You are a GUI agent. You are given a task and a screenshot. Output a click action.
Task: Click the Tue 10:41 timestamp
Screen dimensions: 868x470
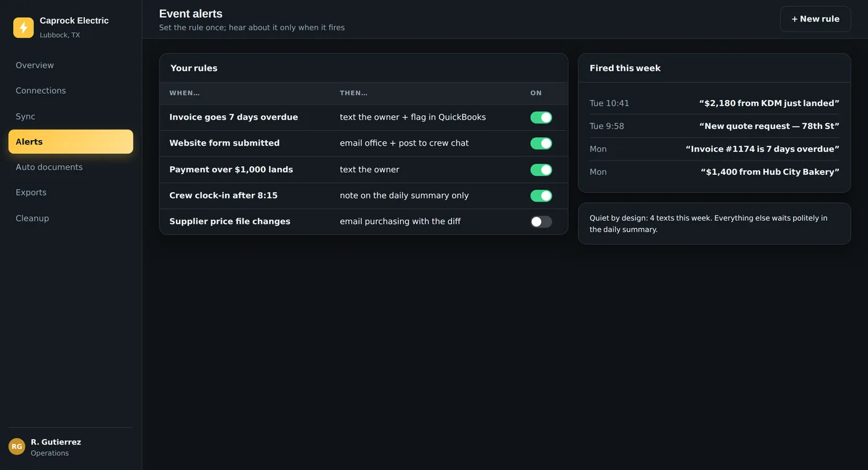point(609,104)
